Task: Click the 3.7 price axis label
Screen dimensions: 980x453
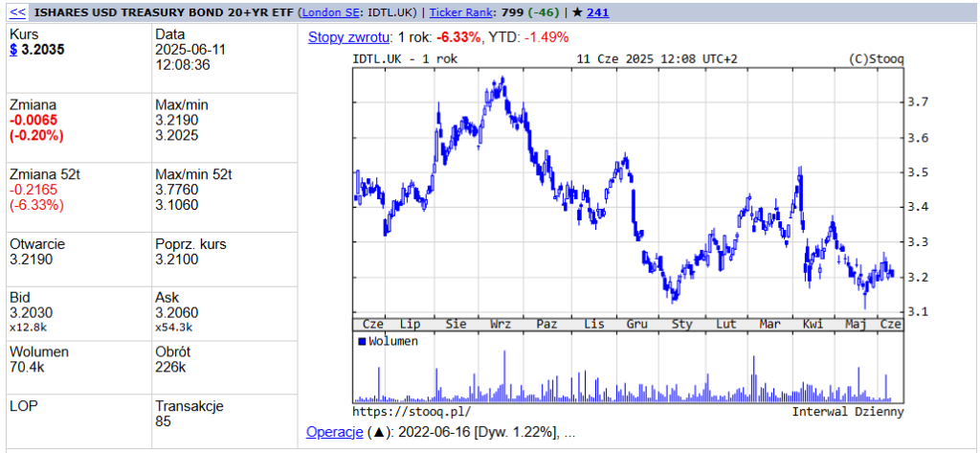Action: click(917, 102)
